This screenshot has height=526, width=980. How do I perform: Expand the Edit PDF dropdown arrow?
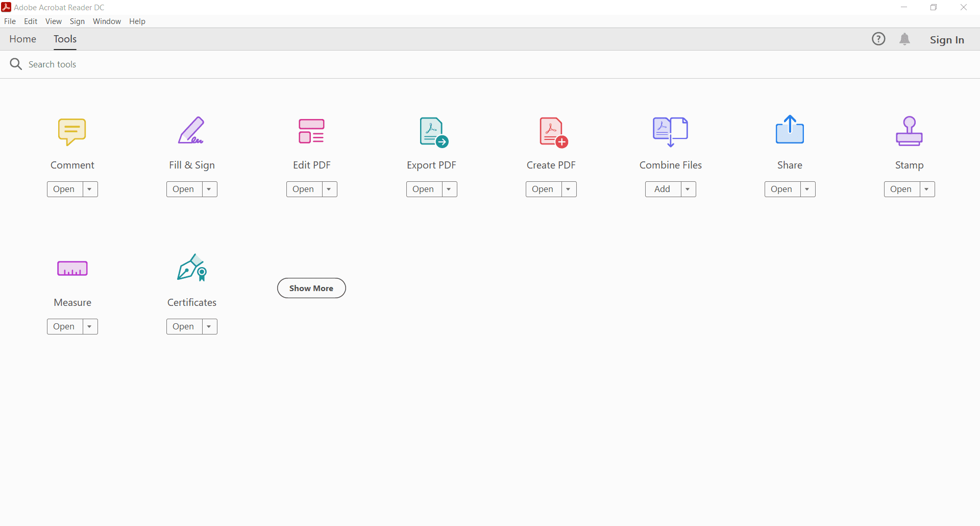[329, 189]
